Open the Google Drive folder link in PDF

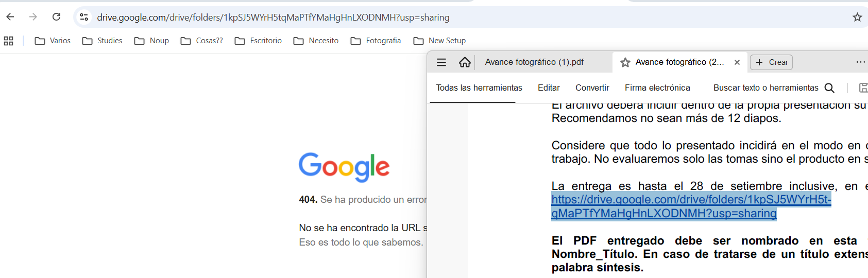[690, 200]
